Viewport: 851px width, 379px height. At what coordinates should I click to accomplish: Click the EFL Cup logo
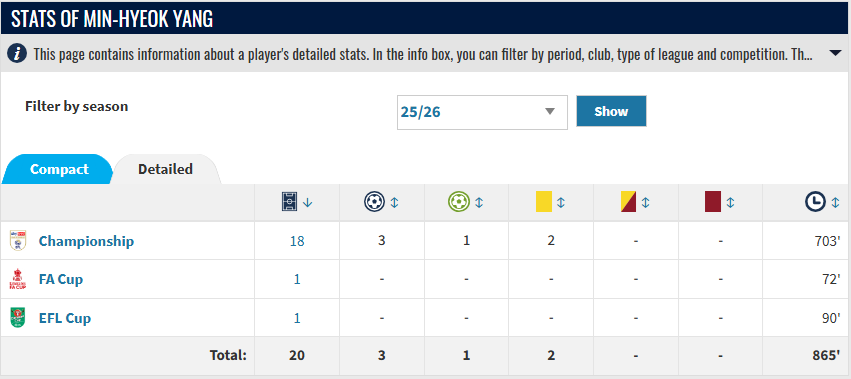[17, 318]
